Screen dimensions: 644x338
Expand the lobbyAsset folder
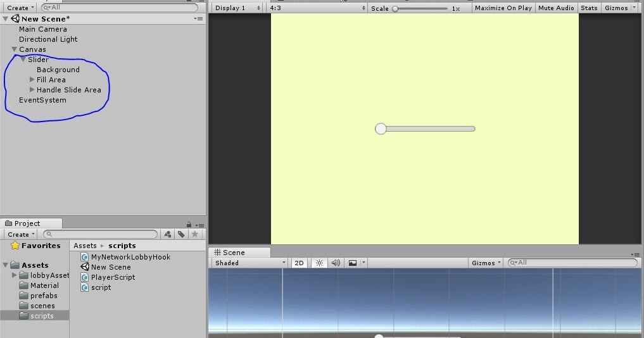(15, 275)
